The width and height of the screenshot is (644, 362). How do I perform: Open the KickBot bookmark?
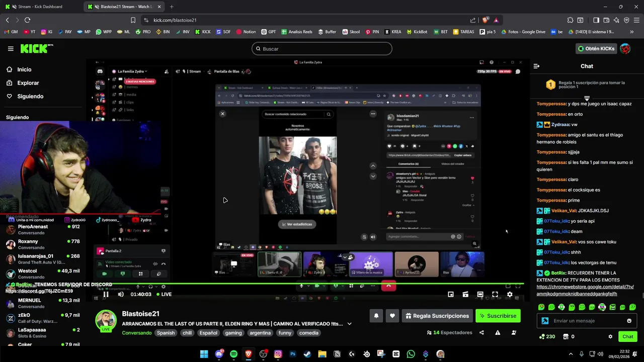tap(417, 32)
